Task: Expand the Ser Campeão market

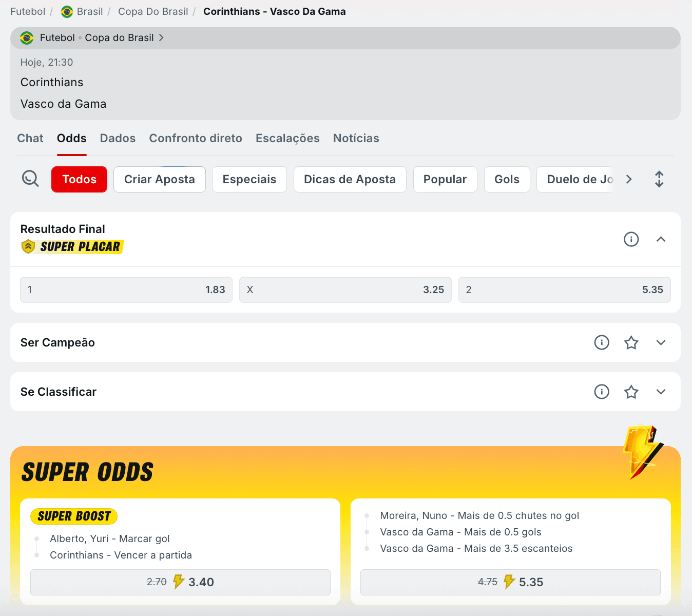Action: pos(661,342)
